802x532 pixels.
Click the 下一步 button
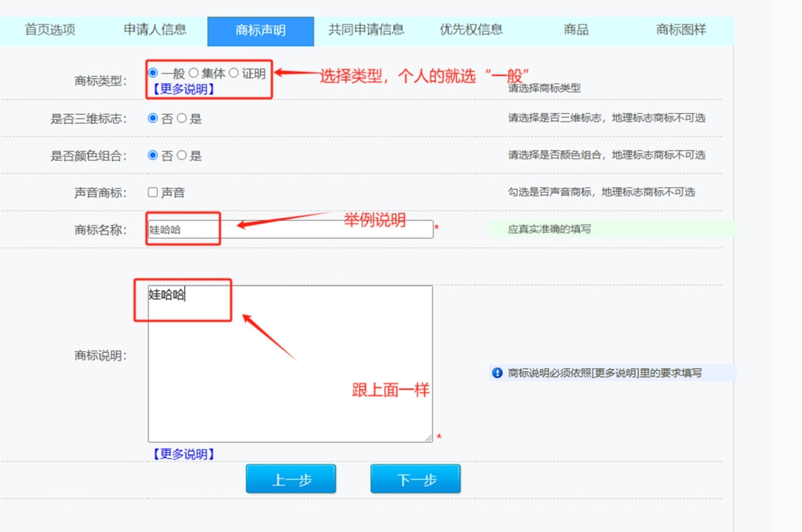click(415, 479)
